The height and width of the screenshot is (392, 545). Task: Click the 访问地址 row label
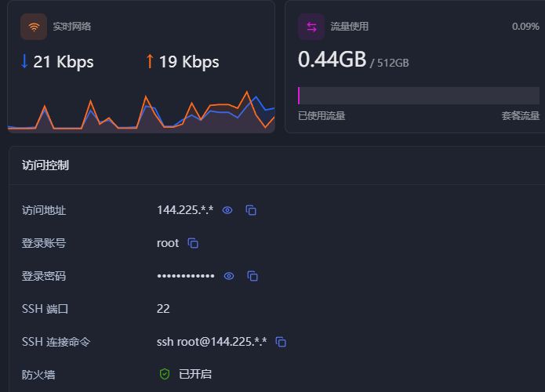[44, 210]
